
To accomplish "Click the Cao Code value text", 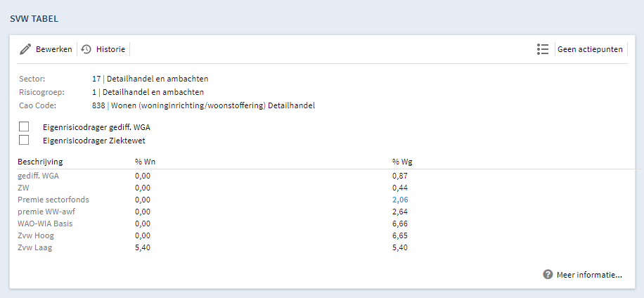I will pyautogui.click(x=204, y=105).
